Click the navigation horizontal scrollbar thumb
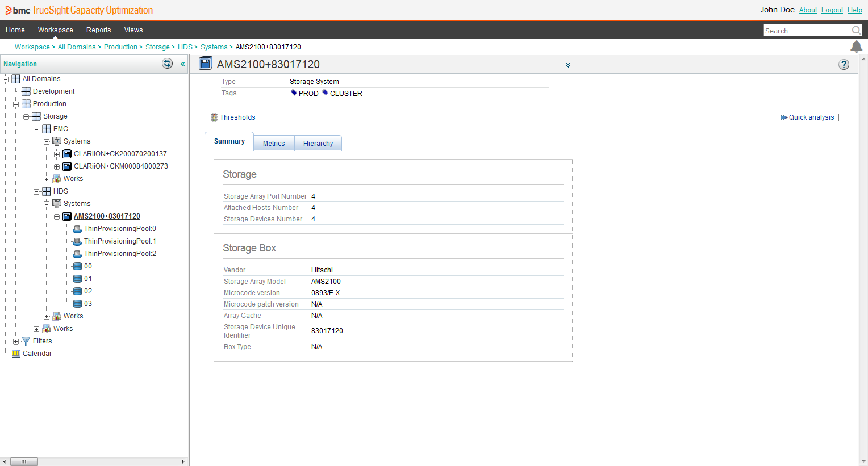The width and height of the screenshot is (868, 466). point(24,461)
